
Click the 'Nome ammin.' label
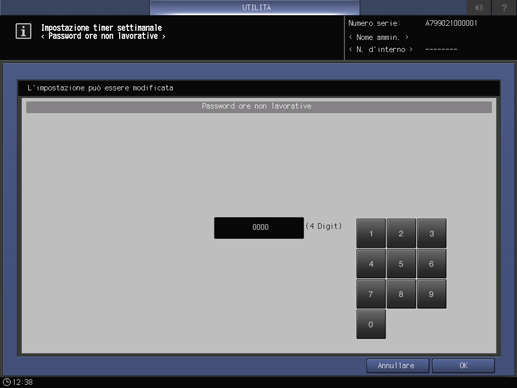pyautogui.click(x=378, y=37)
